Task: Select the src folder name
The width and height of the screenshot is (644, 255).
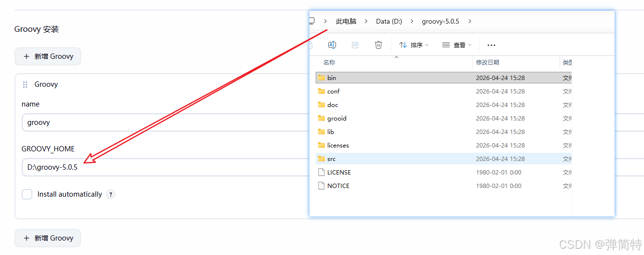Action: [x=332, y=159]
